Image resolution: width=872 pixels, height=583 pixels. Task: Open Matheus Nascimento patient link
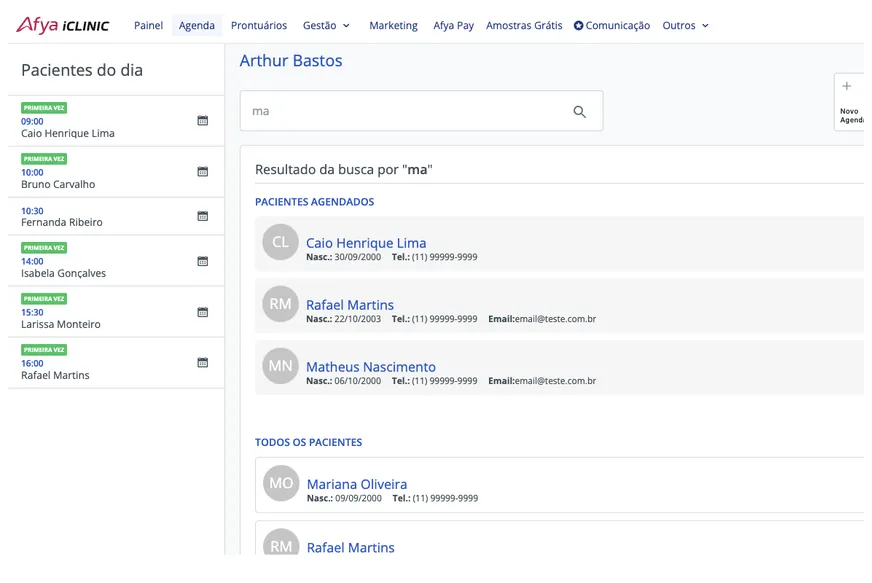click(371, 367)
